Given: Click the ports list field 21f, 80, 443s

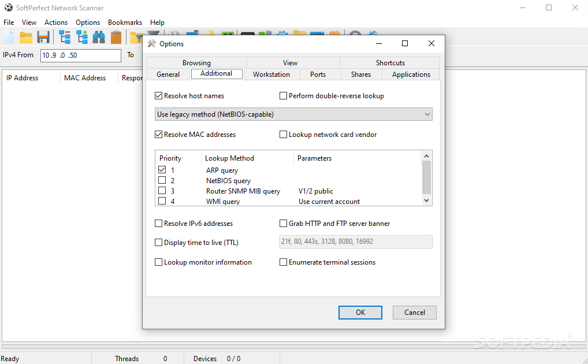Looking at the screenshot, I should [356, 242].
